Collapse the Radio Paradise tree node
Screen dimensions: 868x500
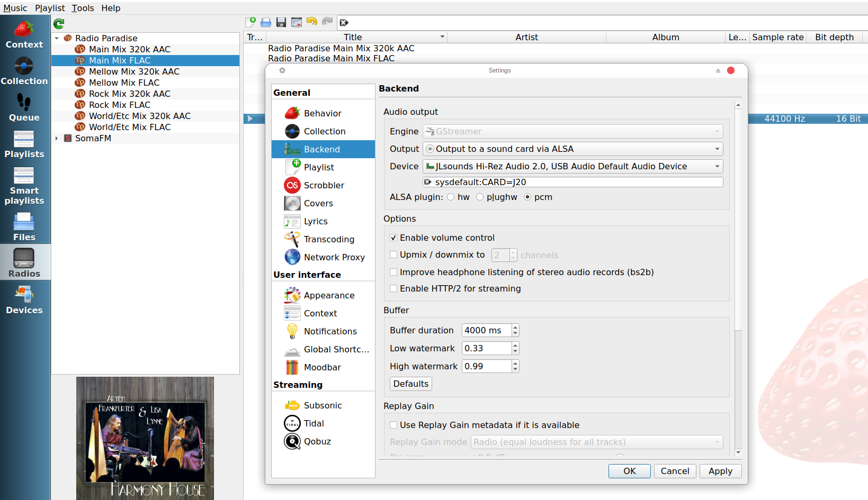57,38
